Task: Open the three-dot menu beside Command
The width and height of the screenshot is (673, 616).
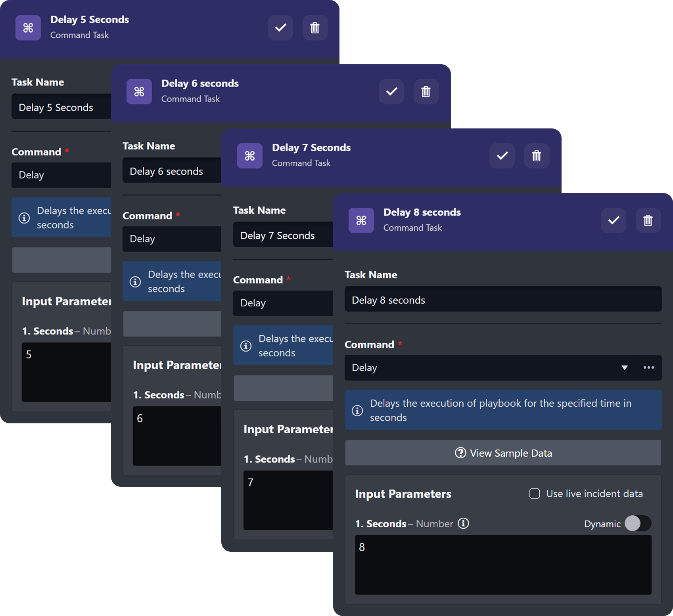Action: coord(649,368)
